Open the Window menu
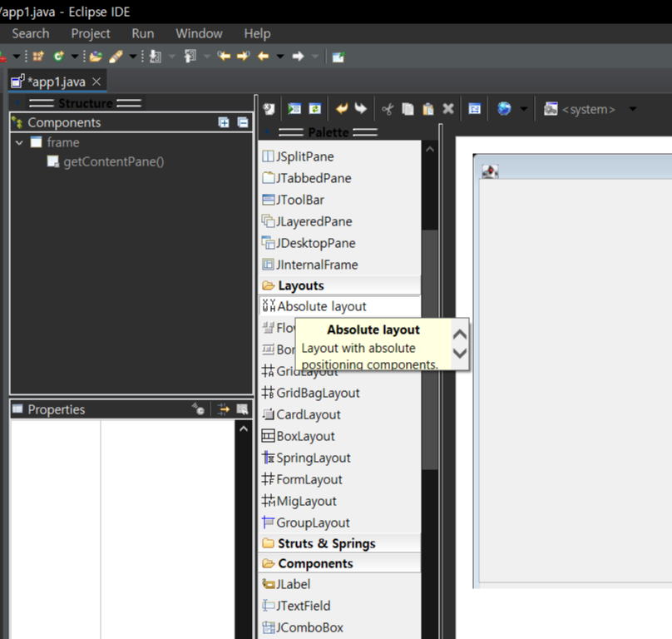This screenshot has width=672, height=639. pos(199,33)
